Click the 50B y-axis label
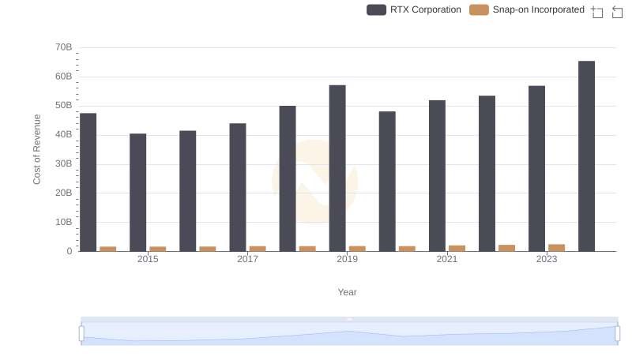 pyautogui.click(x=64, y=105)
